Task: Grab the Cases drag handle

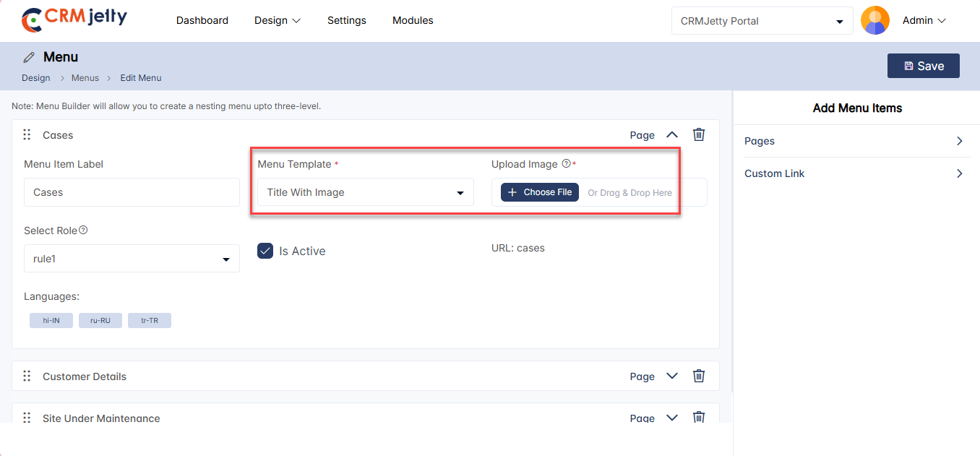Action: (x=27, y=135)
